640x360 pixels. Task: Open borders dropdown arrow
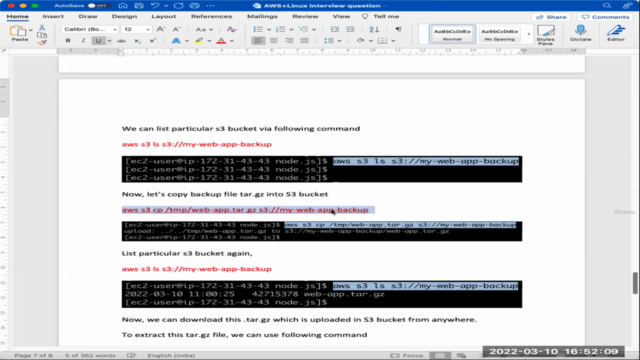point(393,41)
